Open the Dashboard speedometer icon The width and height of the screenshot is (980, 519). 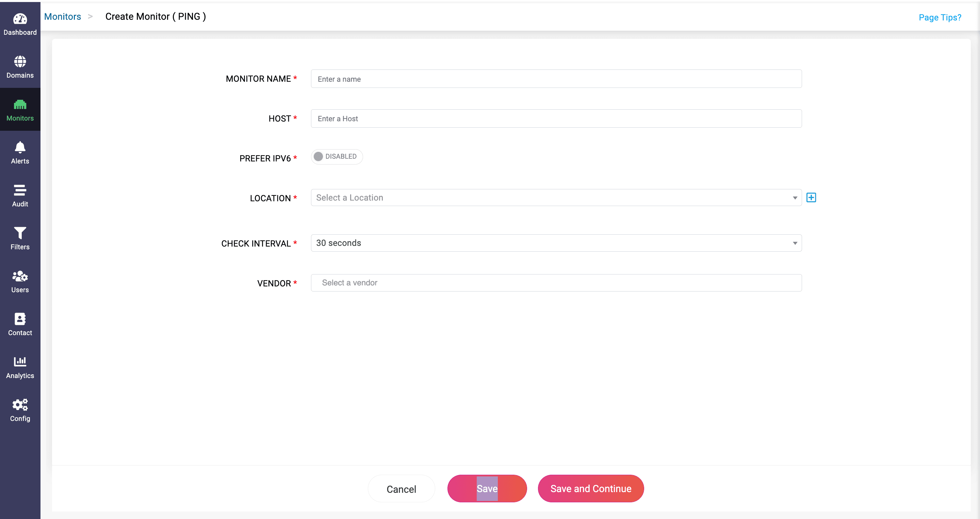click(20, 19)
